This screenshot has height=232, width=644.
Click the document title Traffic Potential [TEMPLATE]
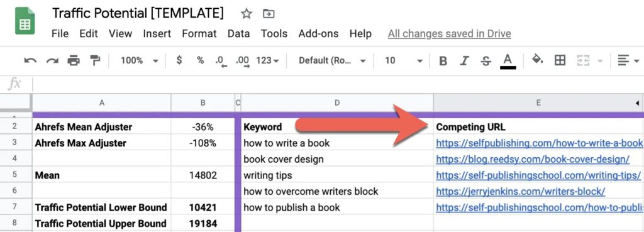coord(138,14)
